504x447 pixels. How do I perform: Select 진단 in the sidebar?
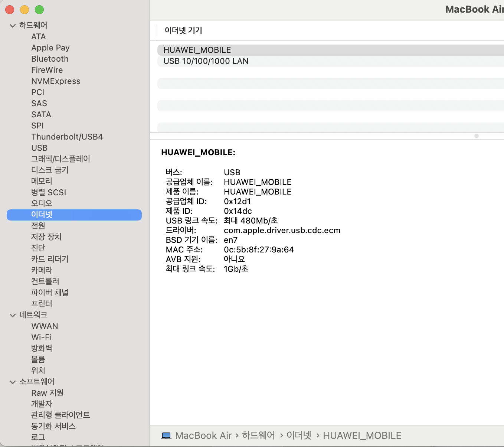tap(38, 248)
